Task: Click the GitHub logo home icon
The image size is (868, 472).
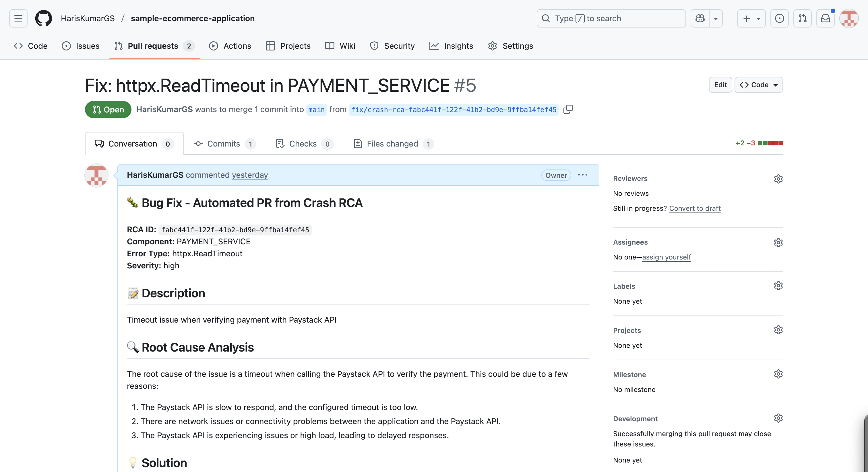Action: pyautogui.click(x=43, y=18)
